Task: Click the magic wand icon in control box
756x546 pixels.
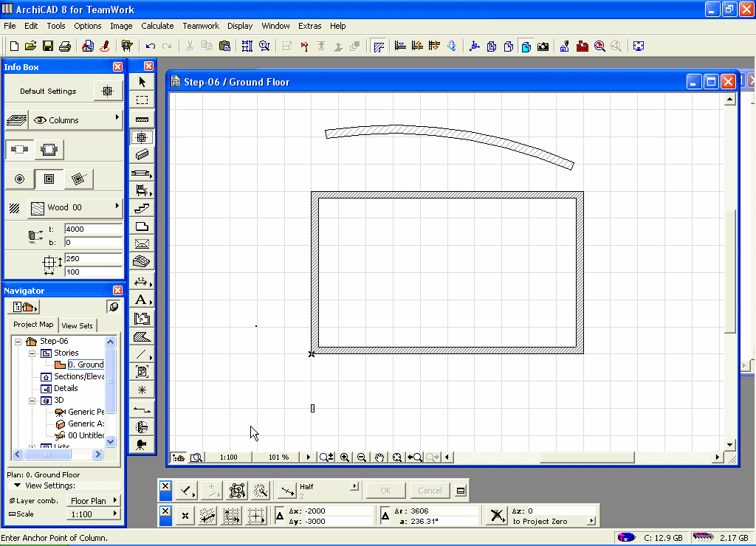Action: click(x=260, y=490)
